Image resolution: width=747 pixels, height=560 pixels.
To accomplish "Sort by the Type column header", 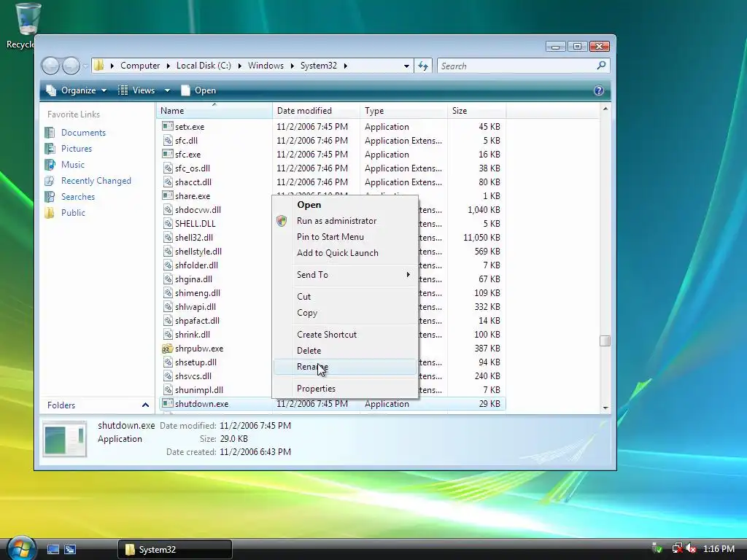I will tap(404, 111).
